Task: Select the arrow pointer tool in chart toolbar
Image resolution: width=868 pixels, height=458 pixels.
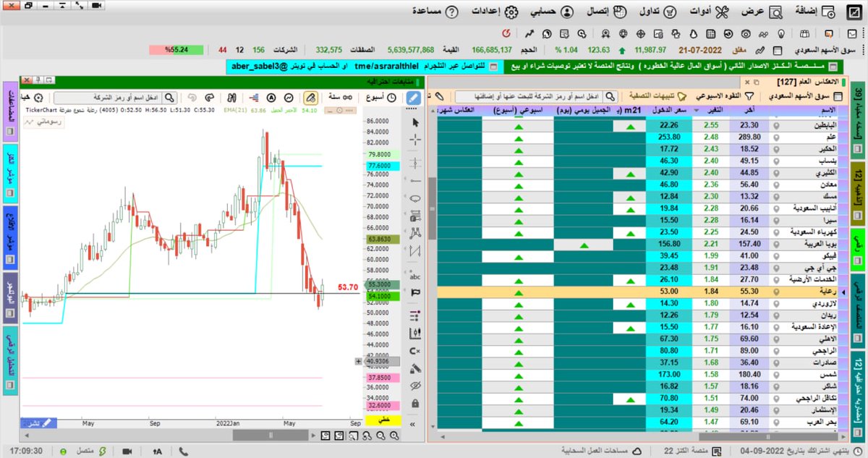Action: click(x=415, y=122)
